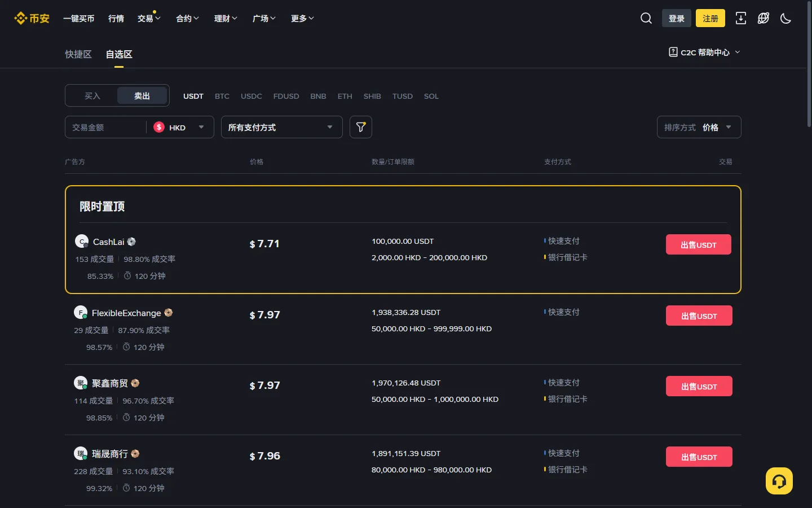The height and width of the screenshot is (508, 812).
Task: Open the search magnifier icon
Action: click(x=646, y=19)
